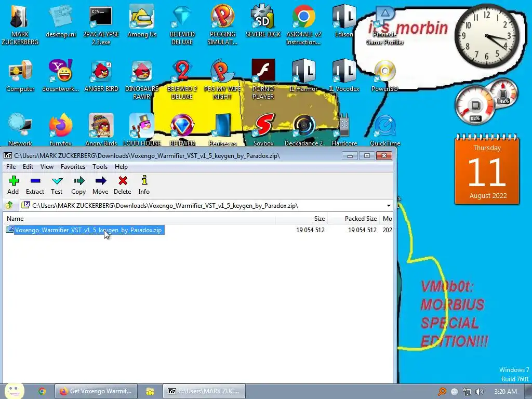Open the Tools menu

point(100,167)
